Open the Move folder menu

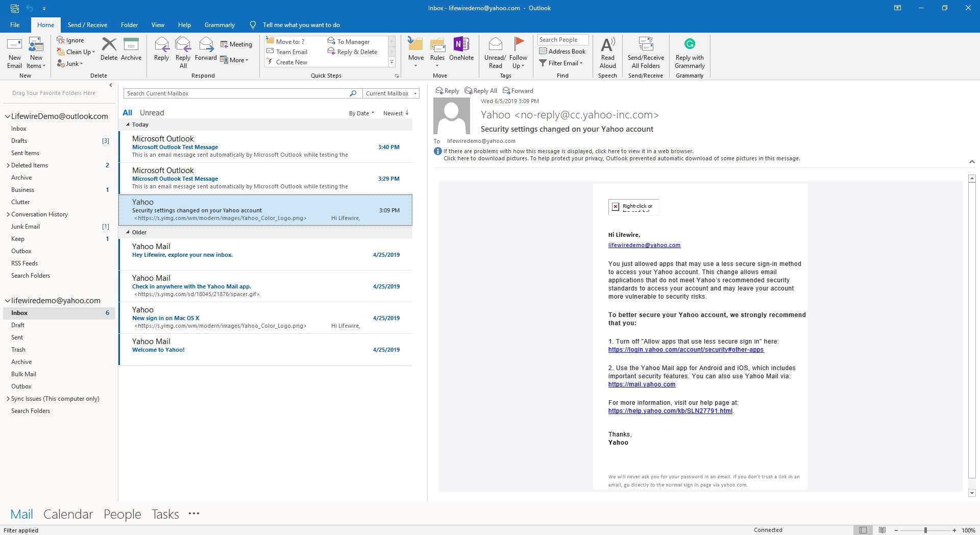tap(415, 53)
